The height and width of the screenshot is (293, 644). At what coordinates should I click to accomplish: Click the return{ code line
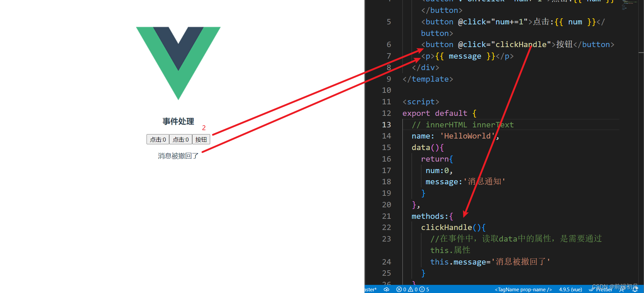point(437,159)
